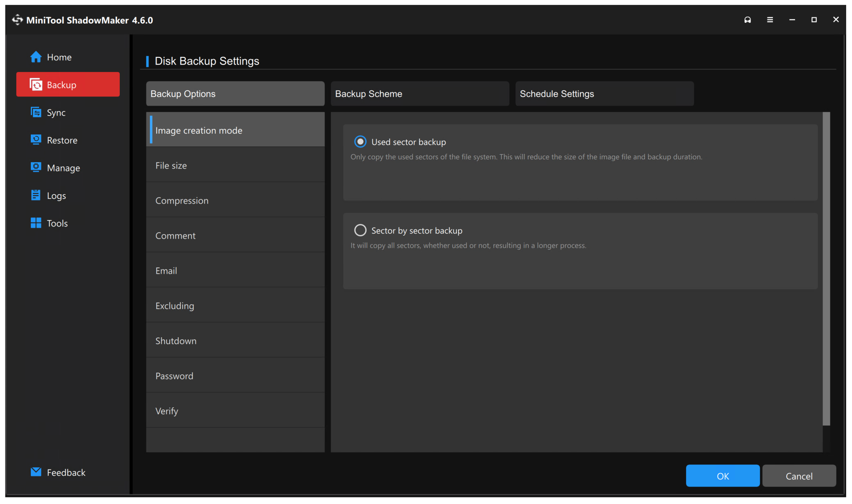The height and width of the screenshot is (504, 852).
Task: Open the Manage section
Action: 63,168
